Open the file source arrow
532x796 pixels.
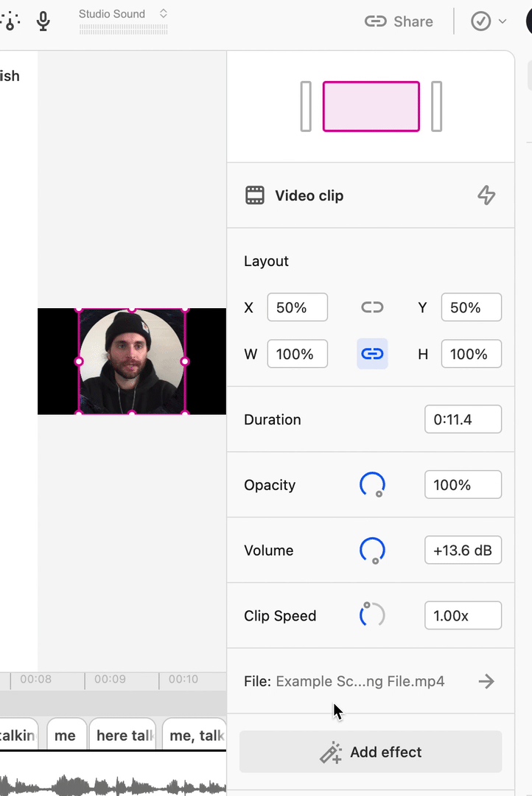486,681
